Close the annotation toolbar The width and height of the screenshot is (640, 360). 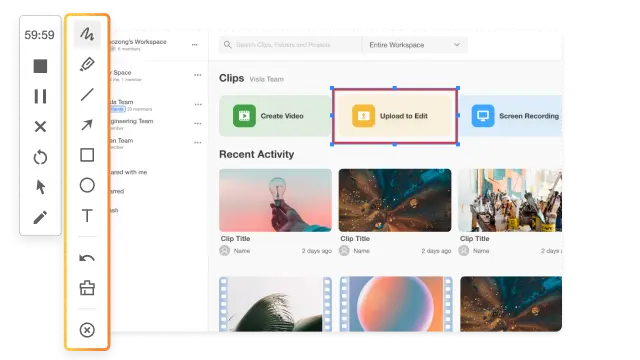pos(87,330)
